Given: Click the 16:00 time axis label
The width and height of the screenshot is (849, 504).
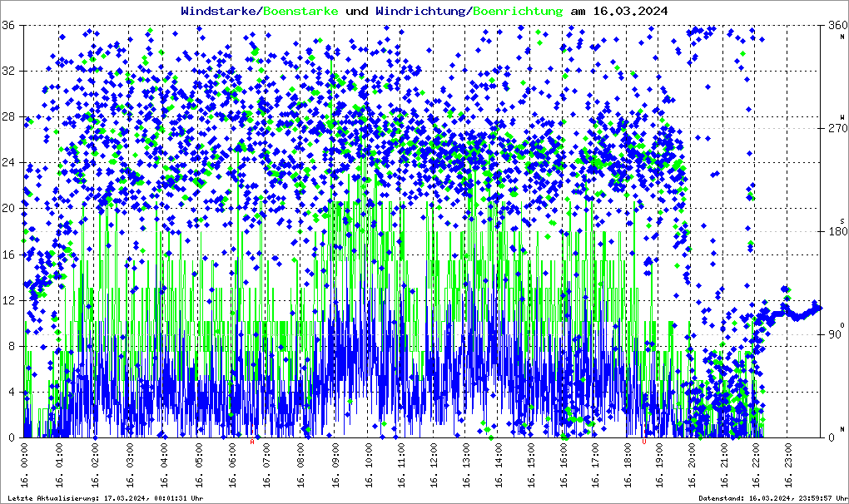Looking at the screenshot, I should click(564, 465).
